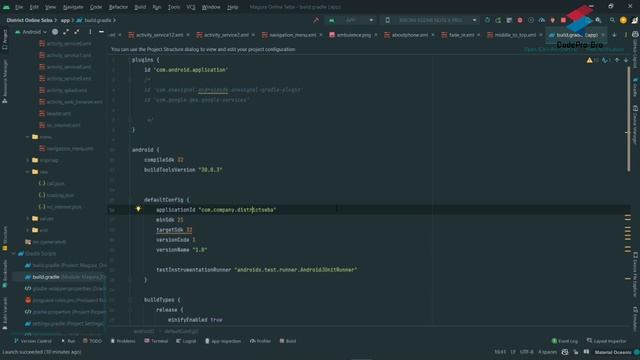Show hidden tabs with the down arrow
The width and height of the screenshot is (640, 360).
point(614,35)
